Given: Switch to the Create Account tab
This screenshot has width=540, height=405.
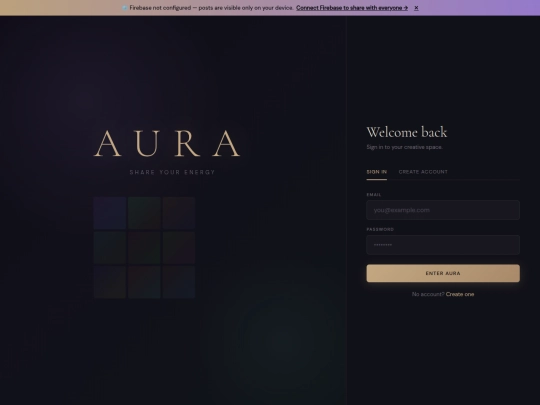Looking at the screenshot, I should point(423,172).
